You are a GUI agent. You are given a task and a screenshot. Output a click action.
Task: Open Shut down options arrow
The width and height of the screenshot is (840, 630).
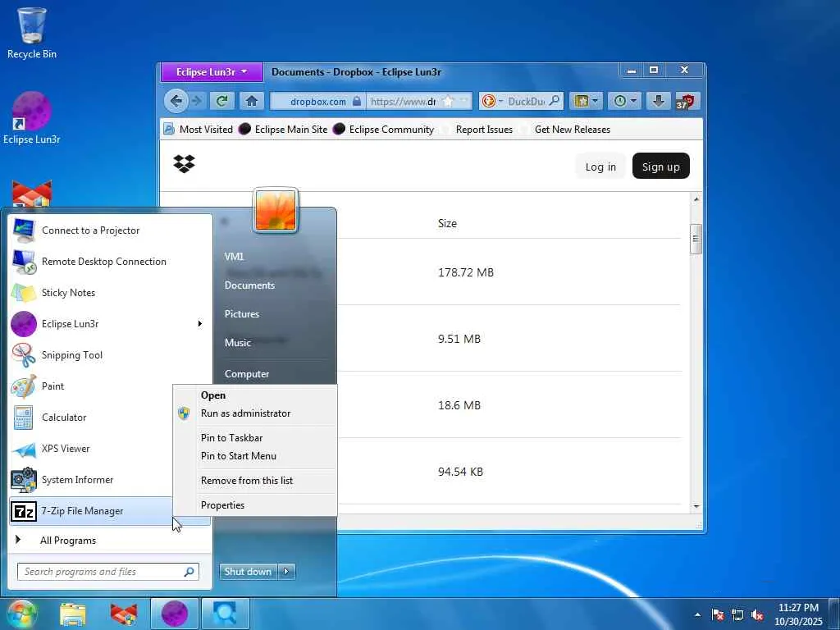tap(286, 571)
